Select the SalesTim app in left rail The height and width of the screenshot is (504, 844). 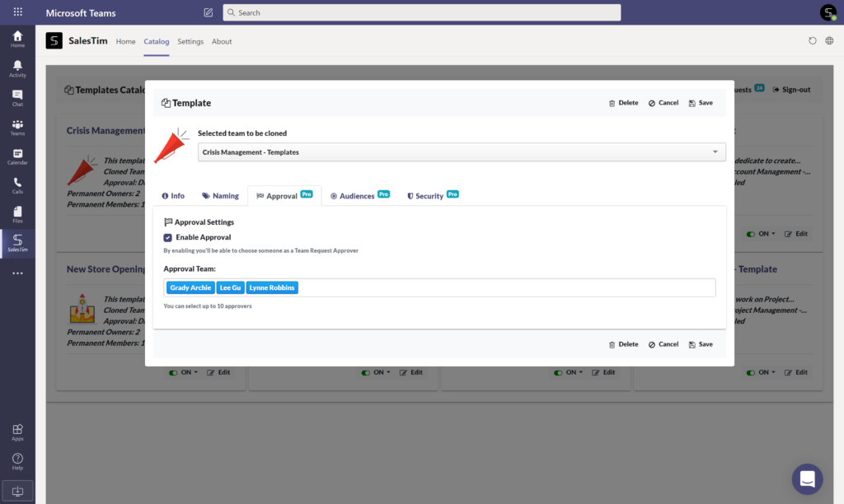pos(18,244)
